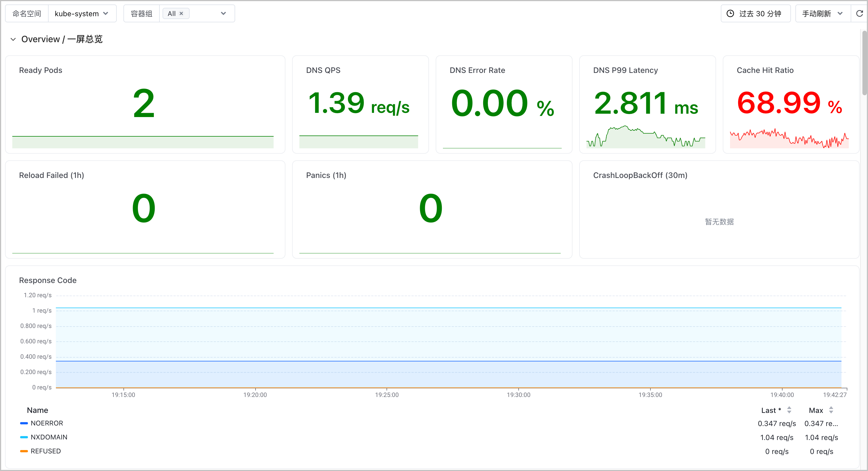Click the refresh icon button

tap(859, 13)
